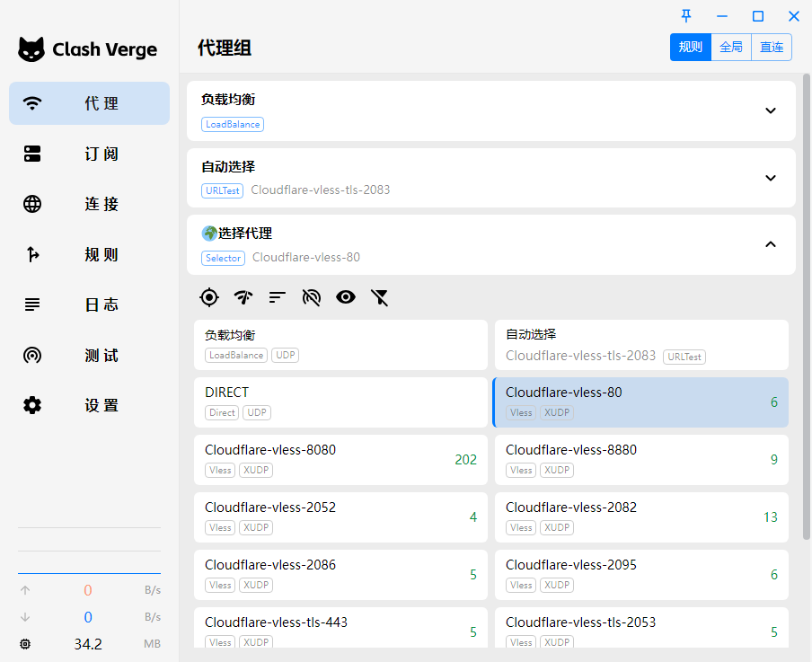Click the Wi-Fi icon beside 代理
This screenshot has width=812, height=662.
pos(32,103)
